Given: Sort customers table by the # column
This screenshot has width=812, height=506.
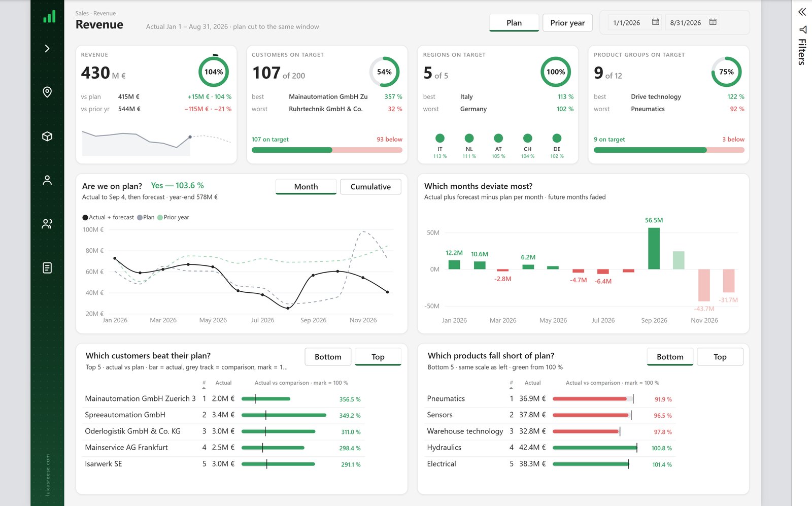Looking at the screenshot, I should point(204,384).
